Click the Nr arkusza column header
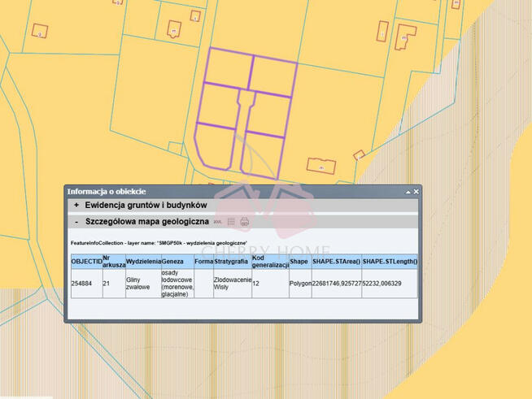This screenshot has height=399, width=532. (114, 262)
